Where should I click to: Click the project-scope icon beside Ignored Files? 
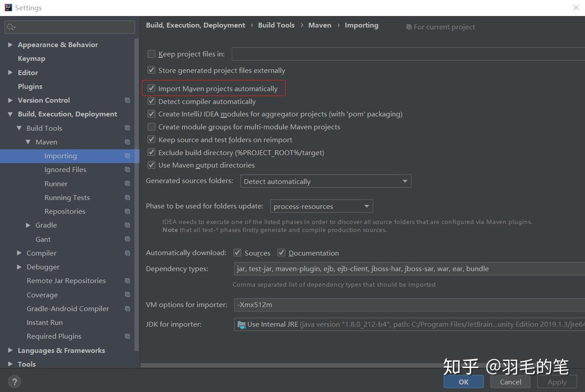128,170
